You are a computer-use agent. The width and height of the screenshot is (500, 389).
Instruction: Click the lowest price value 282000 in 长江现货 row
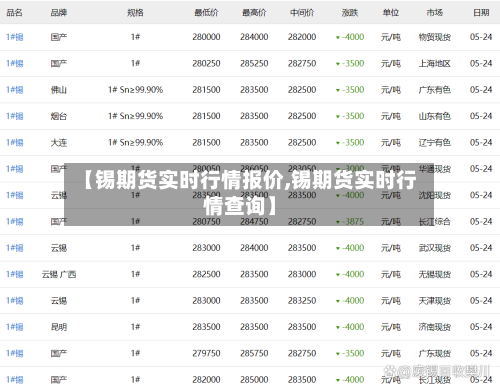[x=206, y=380]
